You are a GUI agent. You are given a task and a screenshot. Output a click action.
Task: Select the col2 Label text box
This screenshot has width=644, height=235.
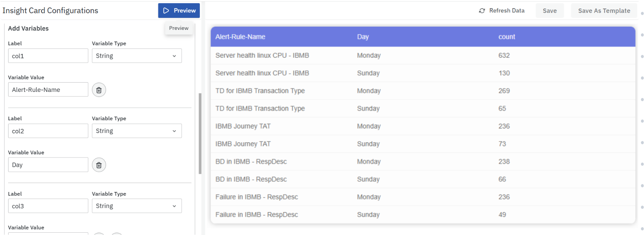[x=48, y=131]
